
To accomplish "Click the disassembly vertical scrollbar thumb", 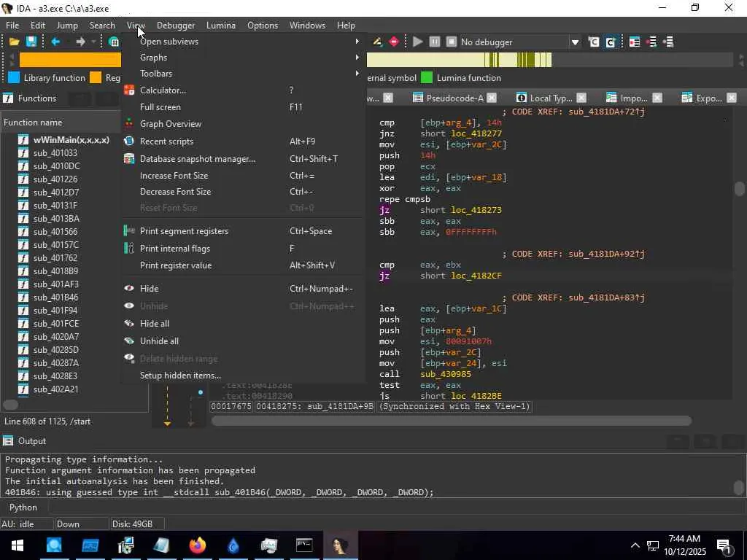I will click(739, 189).
